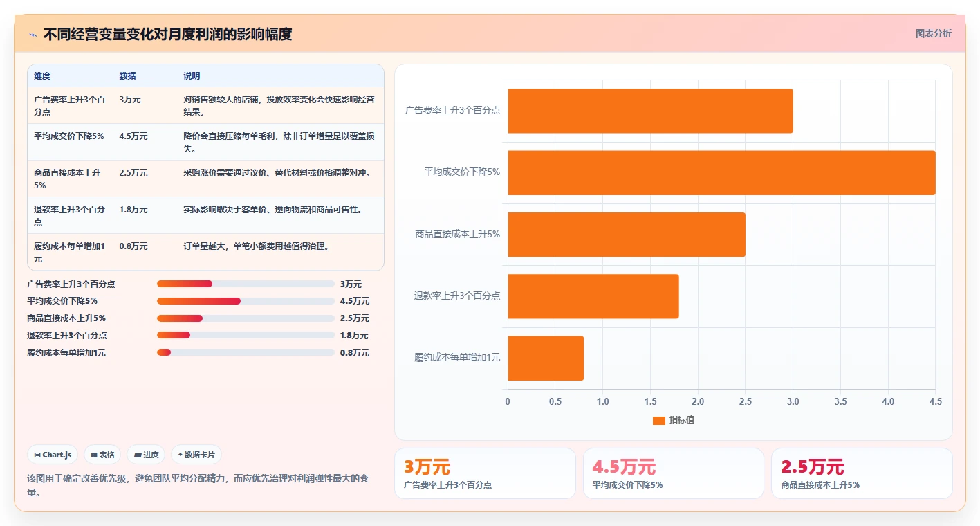
Task: Click the longest chart bar, 平均成交价下降5%
Action: point(721,172)
